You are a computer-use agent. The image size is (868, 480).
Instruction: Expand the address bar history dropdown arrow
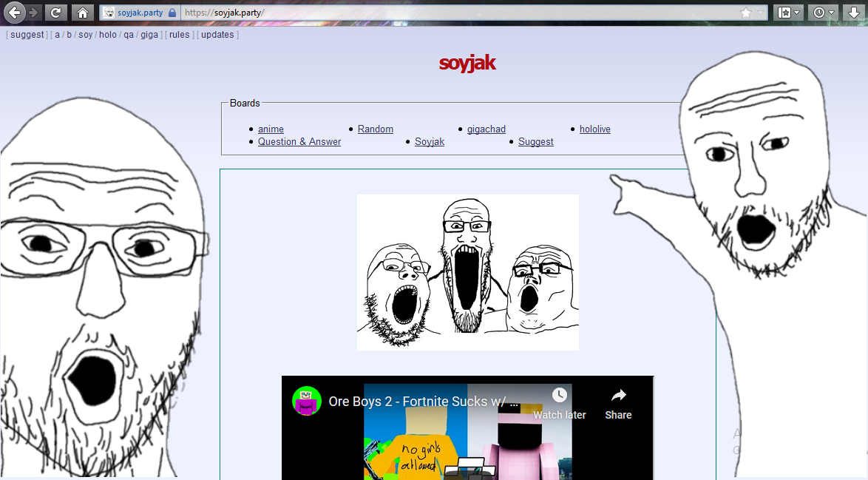[761, 13]
